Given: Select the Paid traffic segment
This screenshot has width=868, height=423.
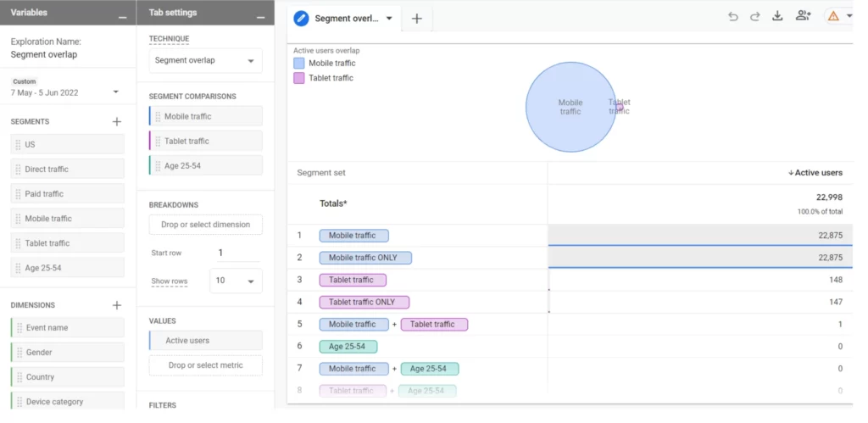Looking at the screenshot, I should (x=68, y=194).
